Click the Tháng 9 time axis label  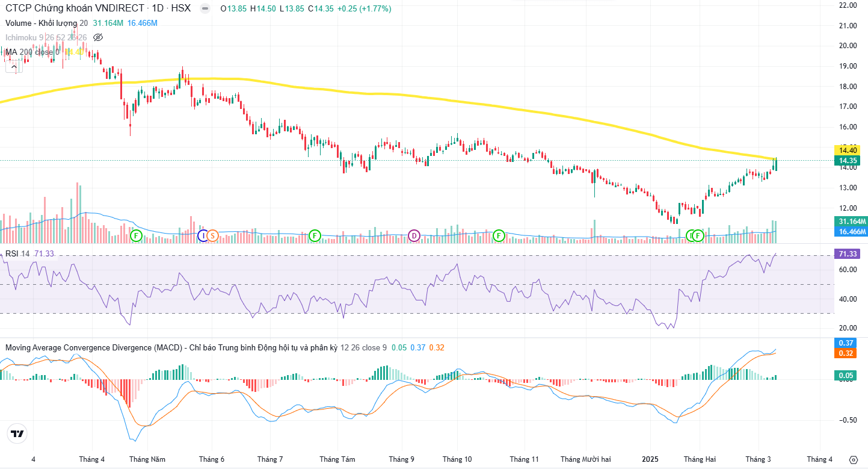(401, 459)
